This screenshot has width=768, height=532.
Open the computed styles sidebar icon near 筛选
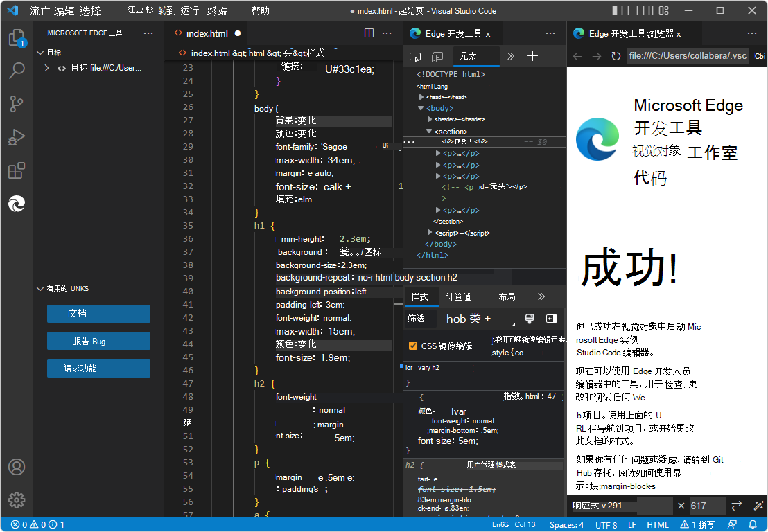coord(552,318)
